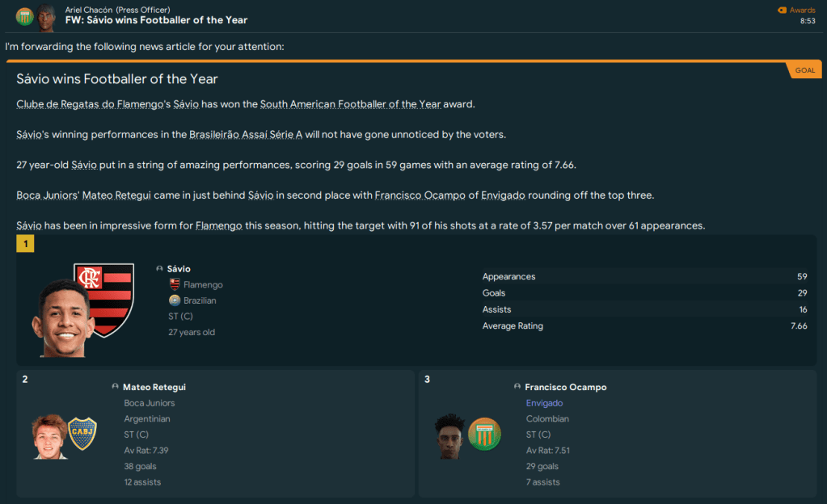Image resolution: width=827 pixels, height=504 pixels.
Task: Open Mateo Retegui's face portrait
Action: (x=49, y=436)
